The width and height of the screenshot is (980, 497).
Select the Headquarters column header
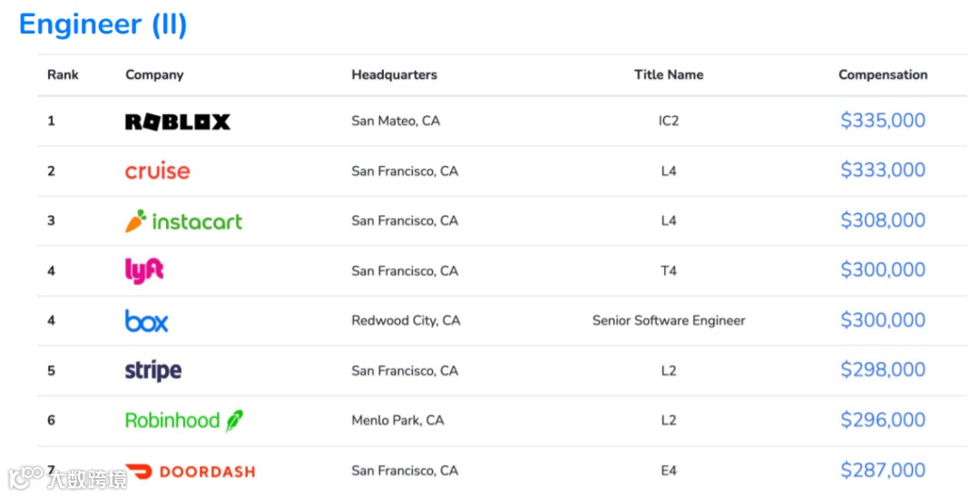394,75
